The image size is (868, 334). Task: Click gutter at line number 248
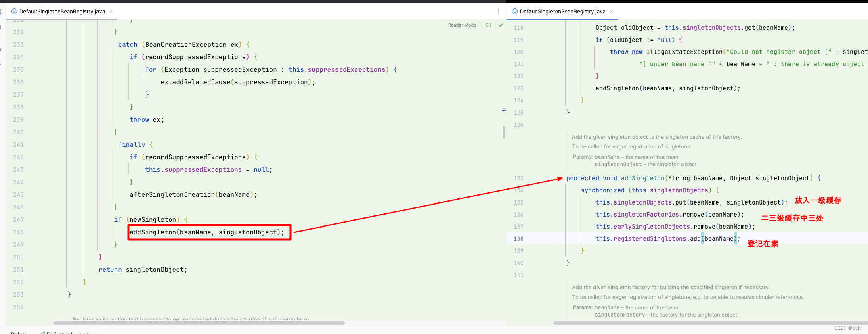coord(18,232)
